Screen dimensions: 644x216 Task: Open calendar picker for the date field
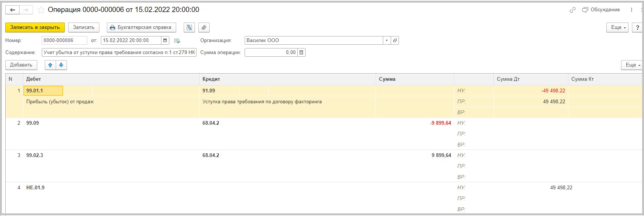coord(165,41)
